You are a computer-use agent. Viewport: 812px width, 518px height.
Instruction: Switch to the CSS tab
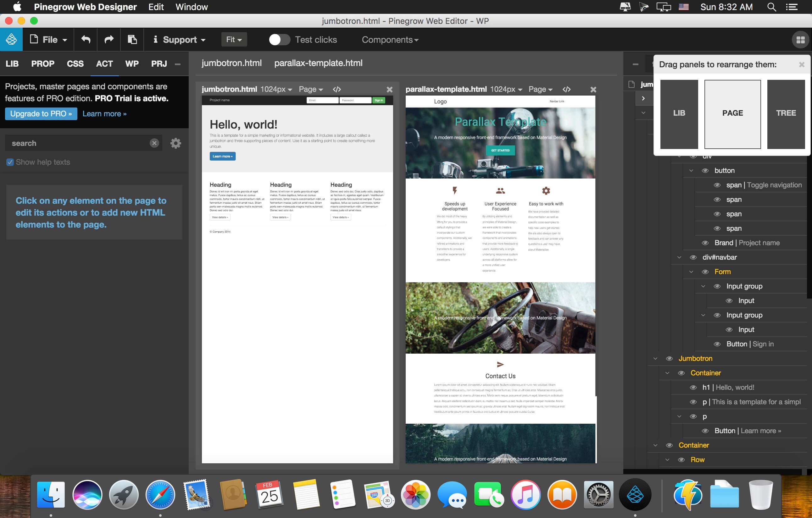(x=75, y=64)
